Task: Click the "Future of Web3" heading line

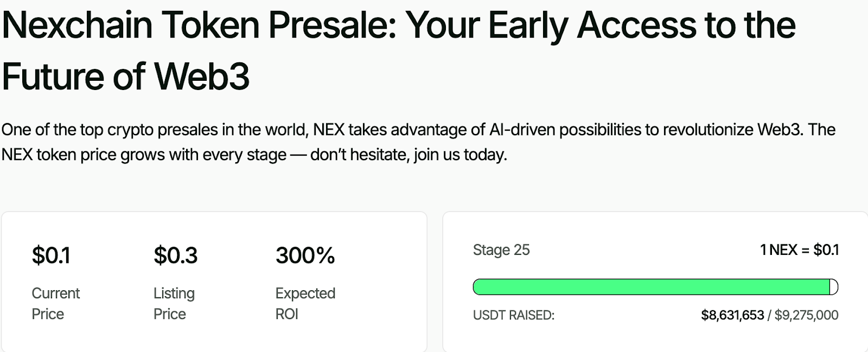Action: click(x=126, y=76)
